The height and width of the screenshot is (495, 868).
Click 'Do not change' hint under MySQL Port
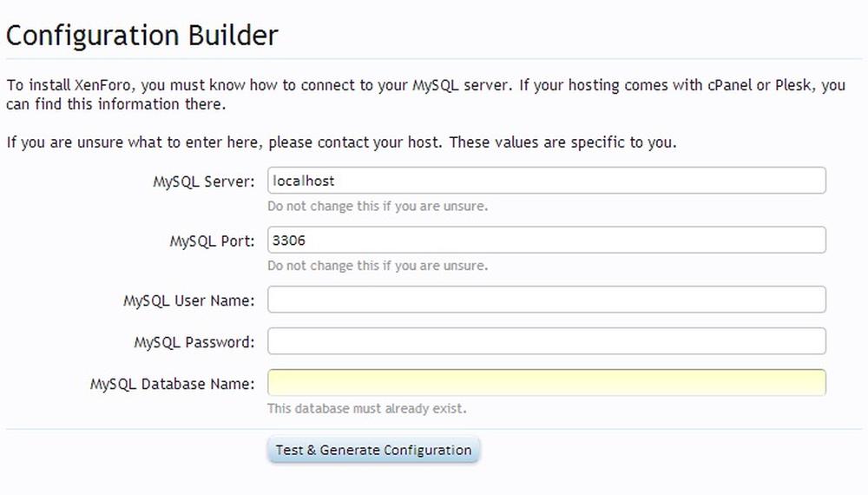[x=378, y=266]
